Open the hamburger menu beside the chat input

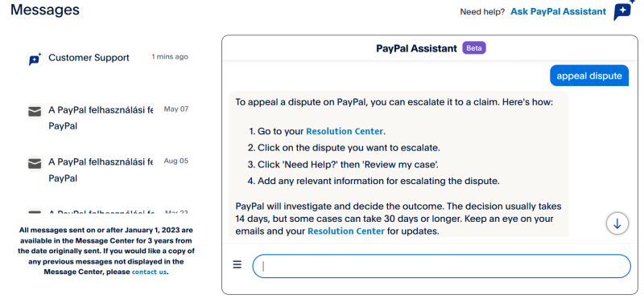point(237,265)
